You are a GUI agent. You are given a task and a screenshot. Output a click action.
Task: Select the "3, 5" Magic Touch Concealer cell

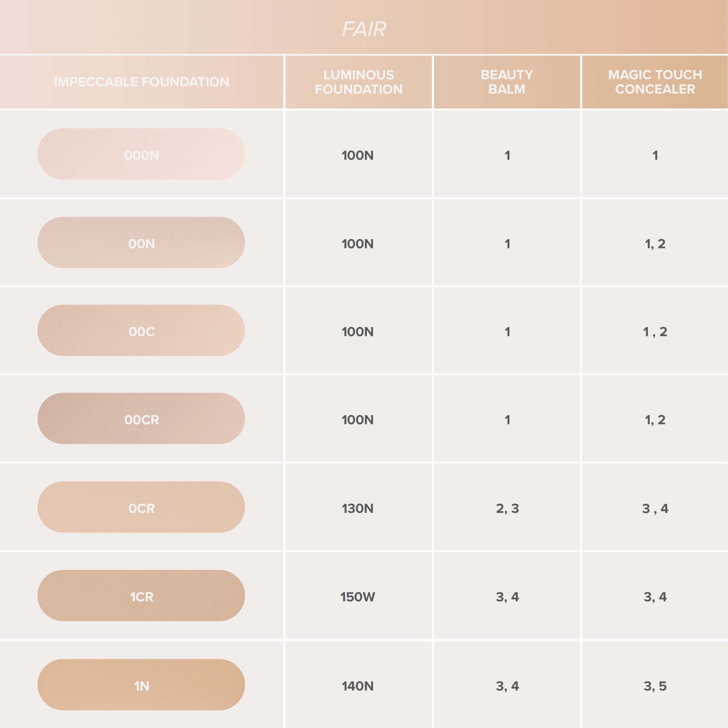pyautogui.click(x=655, y=686)
